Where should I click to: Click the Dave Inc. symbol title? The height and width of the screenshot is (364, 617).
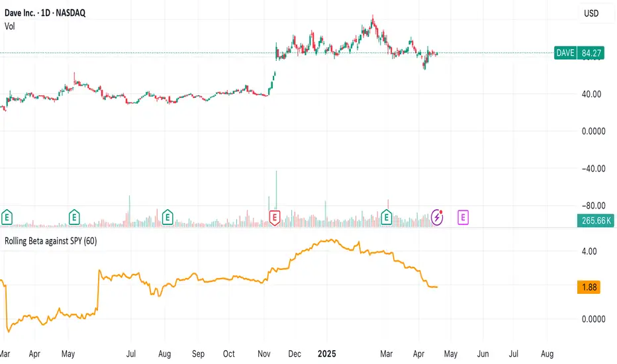45,13
